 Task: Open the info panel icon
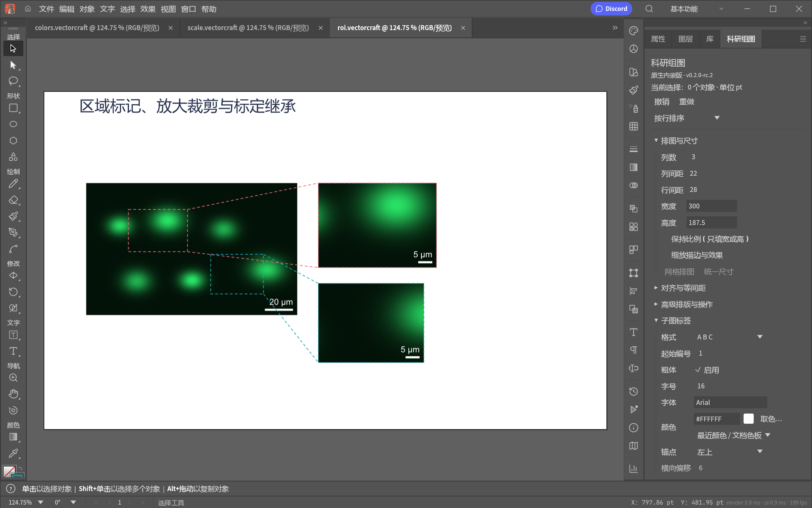pyautogui.click(x=633, y=428)
